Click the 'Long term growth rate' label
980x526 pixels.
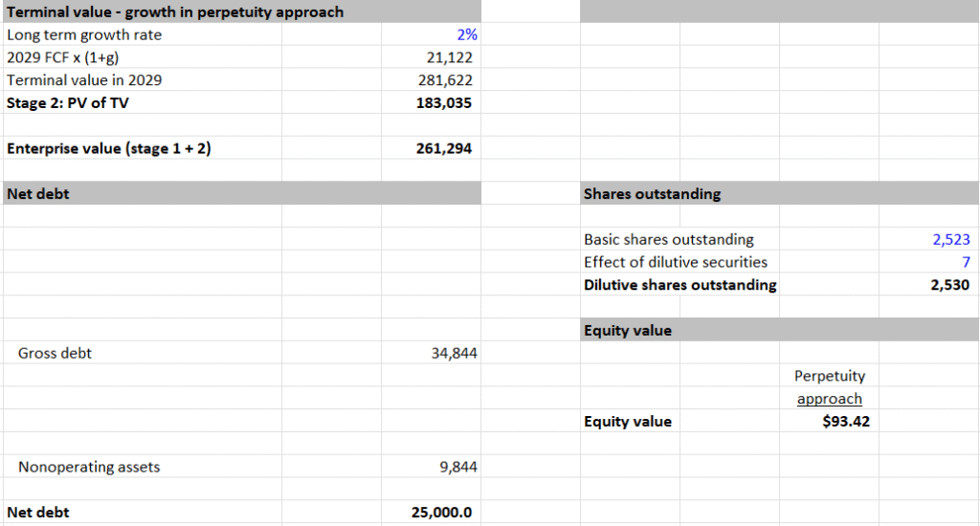[x=84, y=35]
